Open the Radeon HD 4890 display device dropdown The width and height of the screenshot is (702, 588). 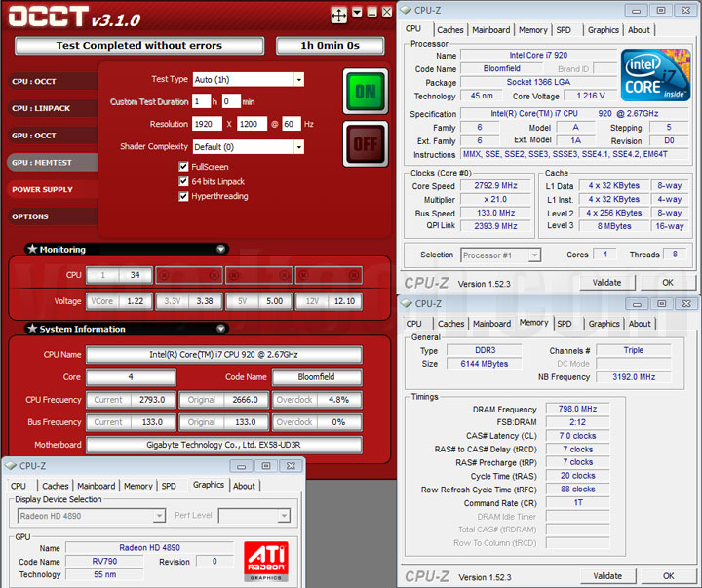tap(159, 516)
